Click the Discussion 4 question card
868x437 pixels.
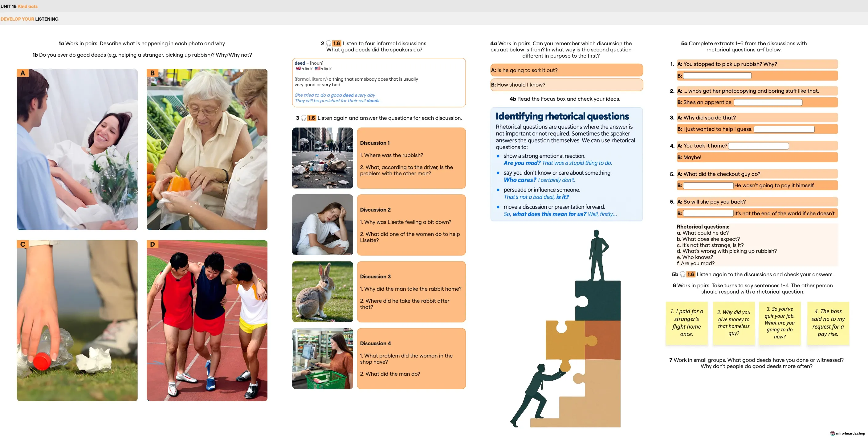(x=411, y=358)
